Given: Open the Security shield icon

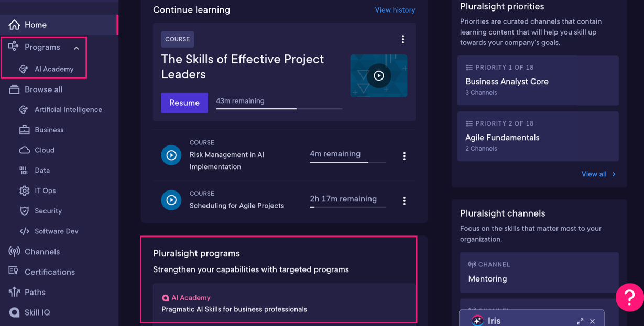Looking at the screenshot, I should [x=24, y=211].
